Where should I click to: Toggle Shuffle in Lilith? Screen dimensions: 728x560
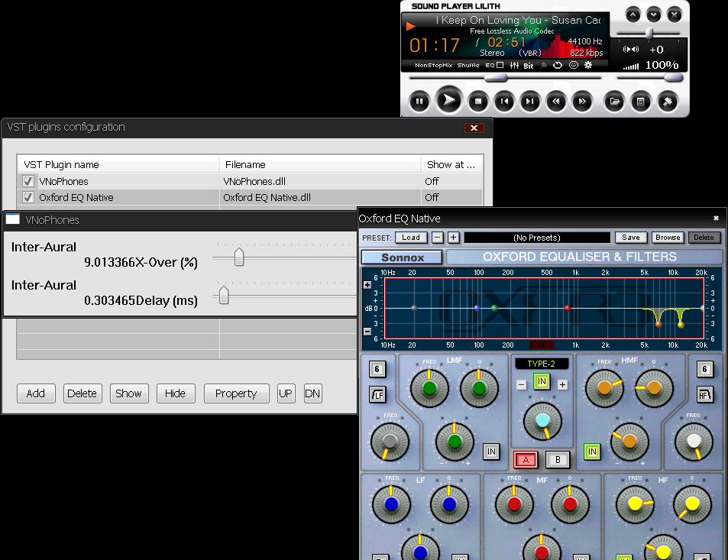468,66
